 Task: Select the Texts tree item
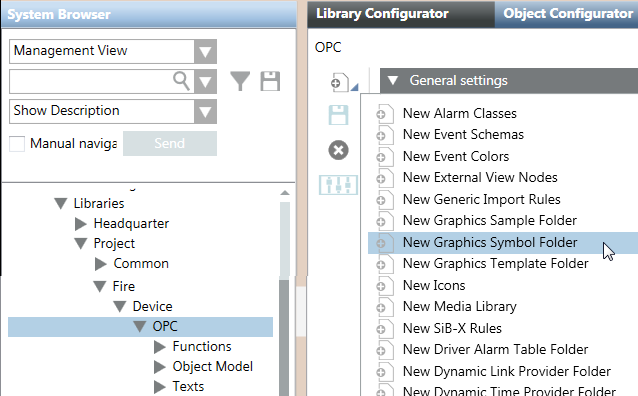pos(188,387)
